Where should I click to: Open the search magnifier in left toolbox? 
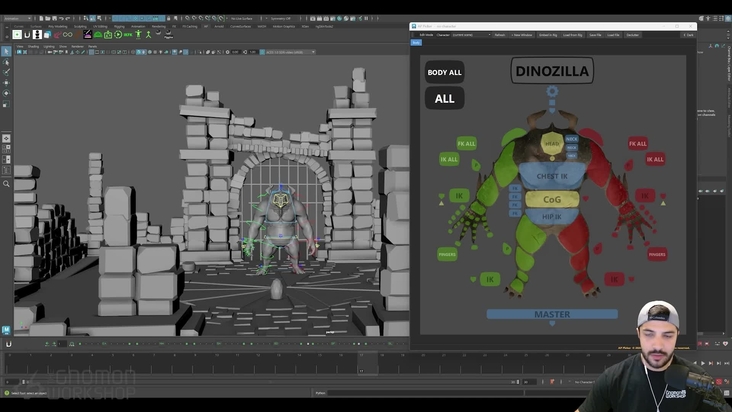tap(6, 184)
